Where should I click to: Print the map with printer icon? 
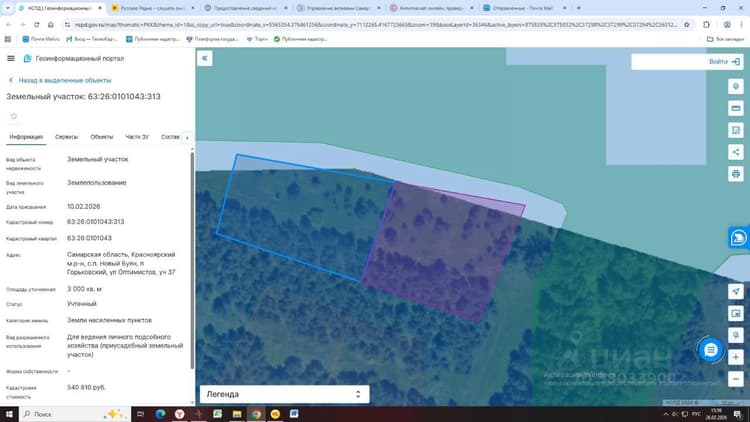tap(736, 174)
